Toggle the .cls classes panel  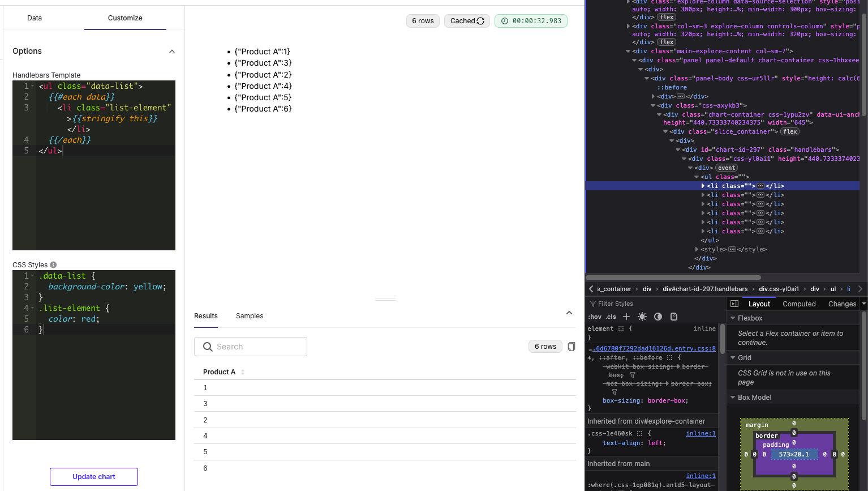click(611, 317)
